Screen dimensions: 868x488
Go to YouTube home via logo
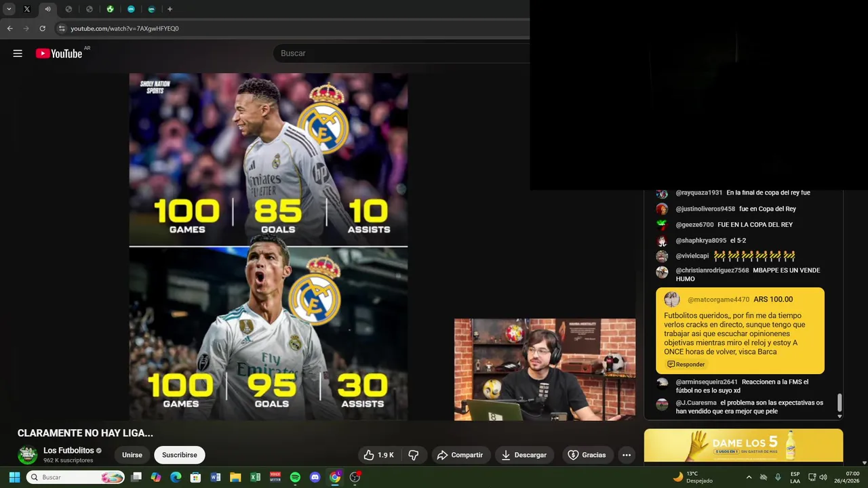click(x=59, y=54)
